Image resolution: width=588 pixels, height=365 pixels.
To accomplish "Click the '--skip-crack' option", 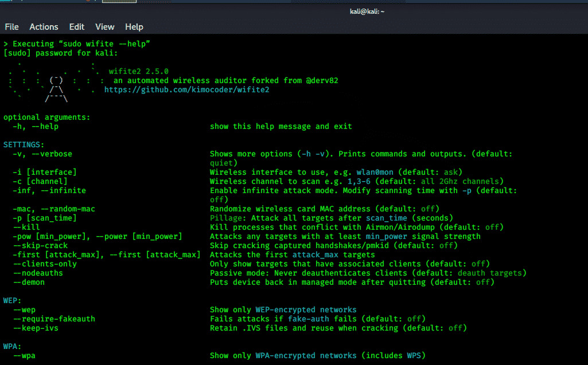I will (x=40, y=246).
